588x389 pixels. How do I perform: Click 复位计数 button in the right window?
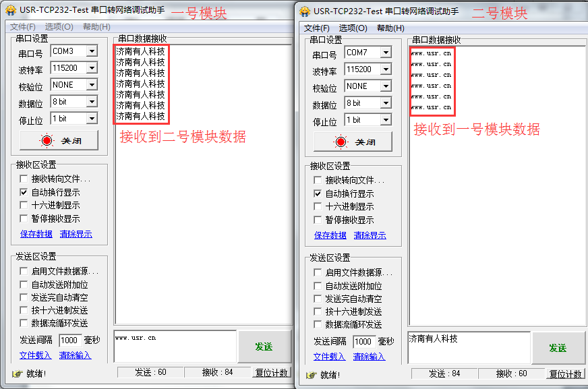(565, 373)
